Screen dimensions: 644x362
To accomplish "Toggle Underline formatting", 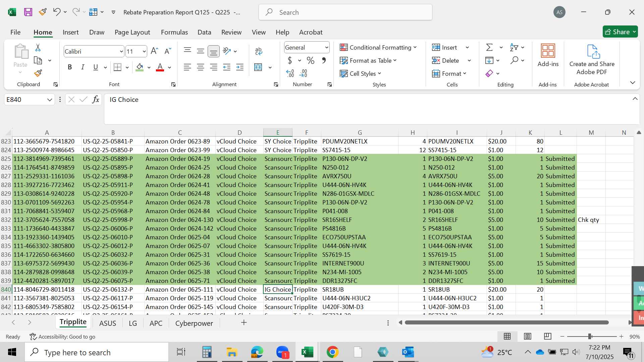I will (96, 67).
